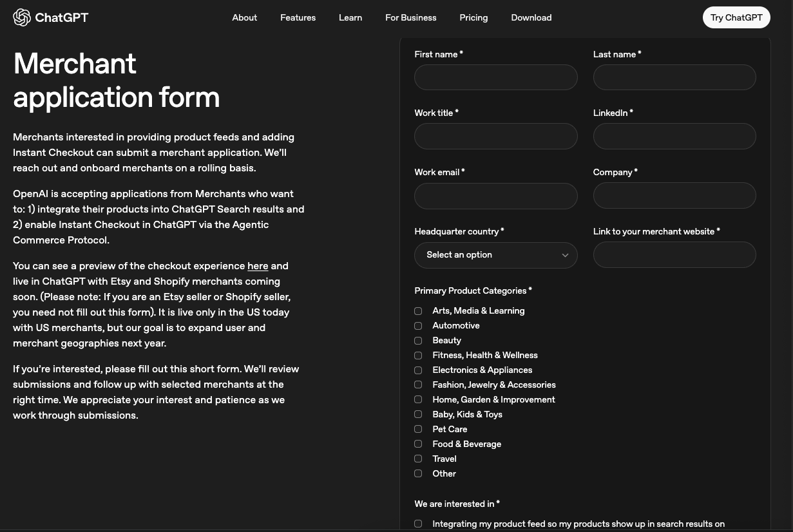This screenshot has width=793, height=532.
Task: Select Electronics & Appliances checkbox
Action: tap(418, 370)
